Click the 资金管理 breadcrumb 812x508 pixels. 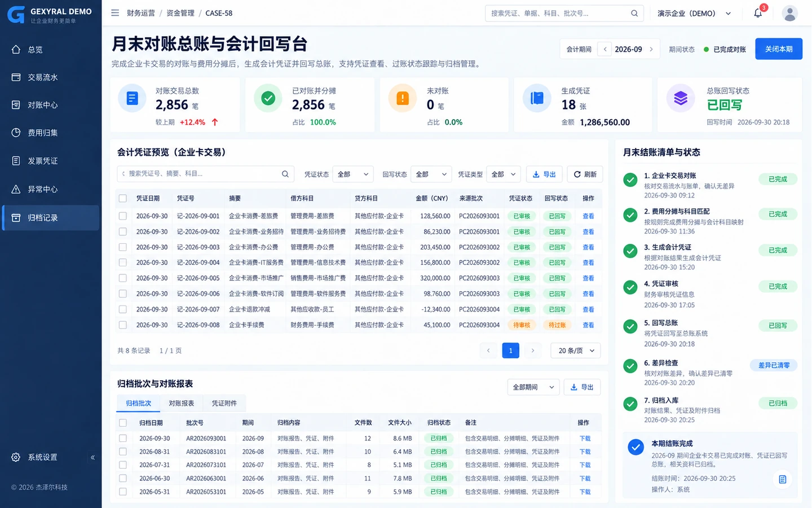click(180, 13)
